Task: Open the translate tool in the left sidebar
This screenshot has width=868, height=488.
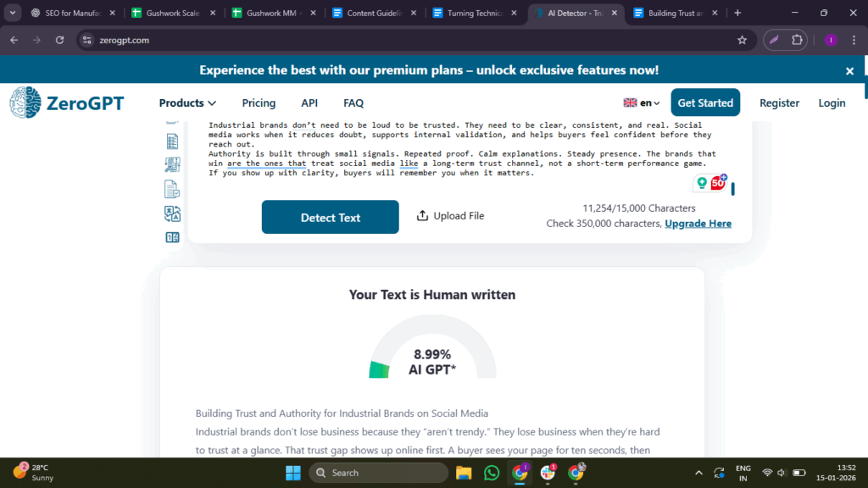Action: point(172,213)
